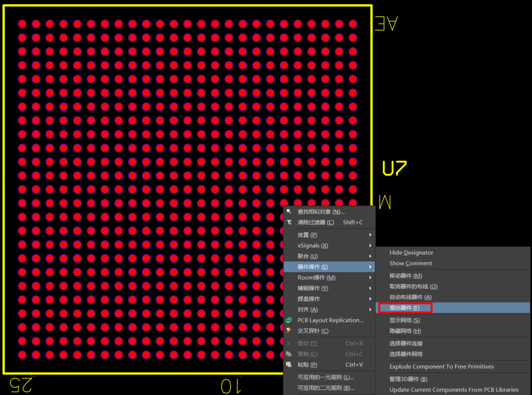Open 管理3D器件 (B) option
Screen dimensions: 532x395
click(408, 379)
